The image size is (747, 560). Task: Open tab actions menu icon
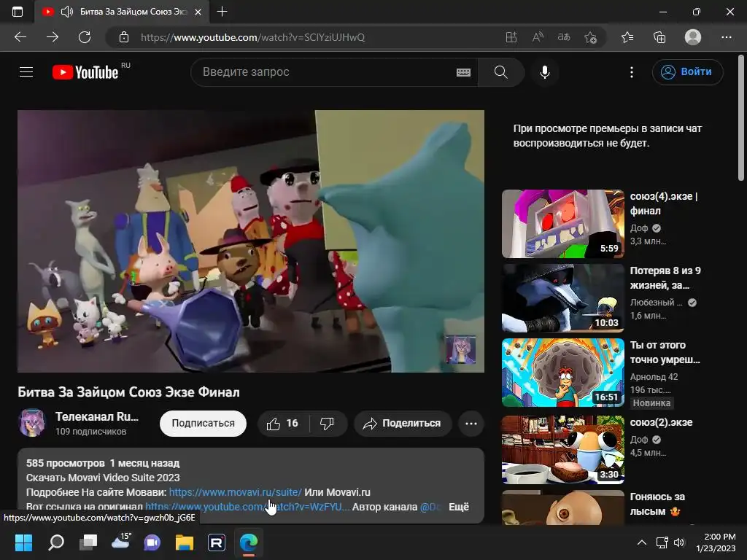[18, 12]
